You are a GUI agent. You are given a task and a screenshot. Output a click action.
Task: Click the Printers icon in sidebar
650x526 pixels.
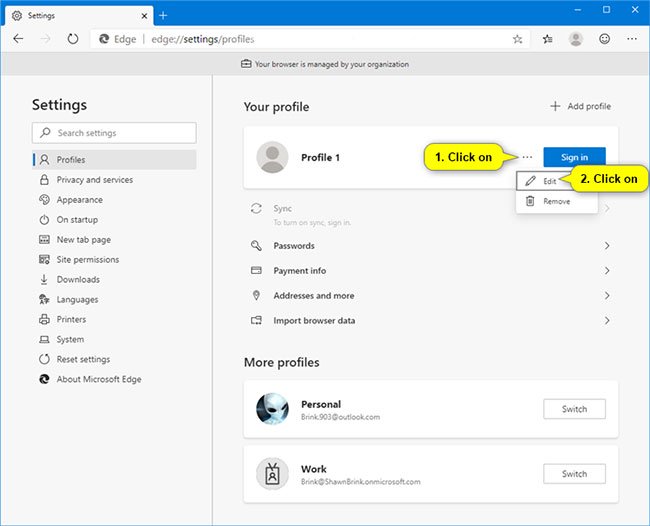coord(44,319)
